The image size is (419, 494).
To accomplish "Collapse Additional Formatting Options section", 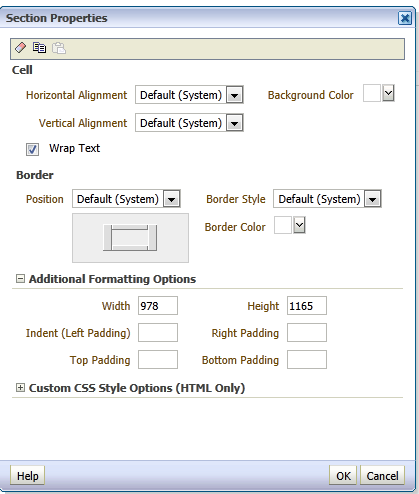I will (x=20, y=279).
